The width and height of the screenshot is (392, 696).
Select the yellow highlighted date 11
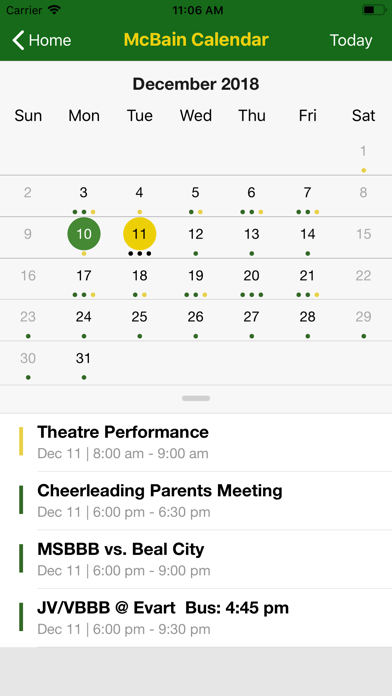click(x=140, y=234)
